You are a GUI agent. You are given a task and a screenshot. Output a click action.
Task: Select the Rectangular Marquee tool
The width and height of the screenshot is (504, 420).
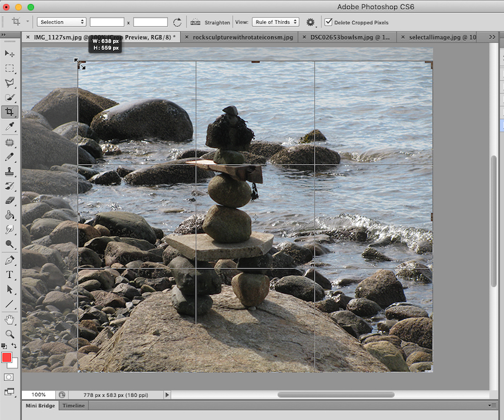9,68
